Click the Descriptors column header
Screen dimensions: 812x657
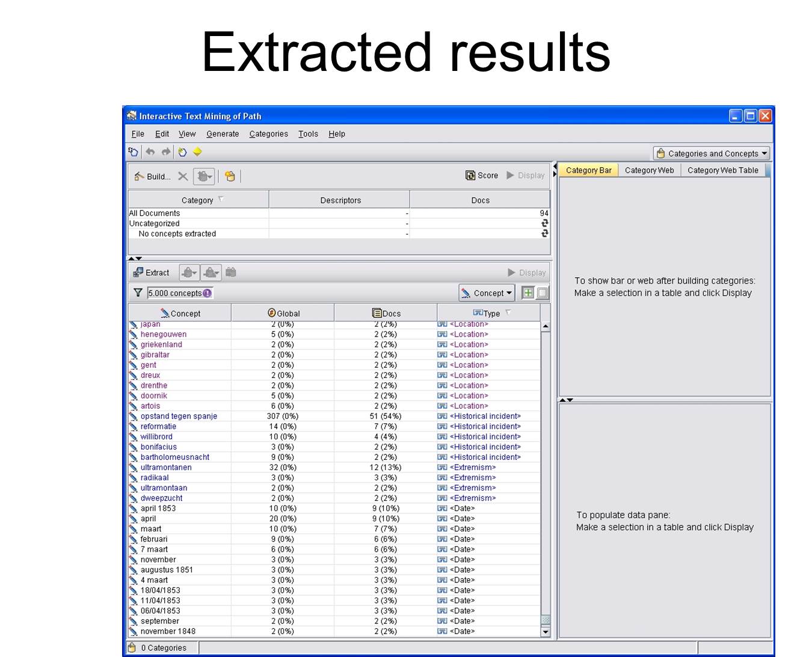tap(340, 200)
